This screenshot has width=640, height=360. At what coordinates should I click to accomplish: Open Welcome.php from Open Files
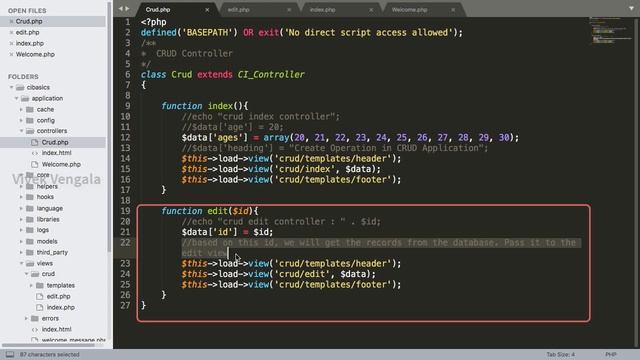pos(35,54)
